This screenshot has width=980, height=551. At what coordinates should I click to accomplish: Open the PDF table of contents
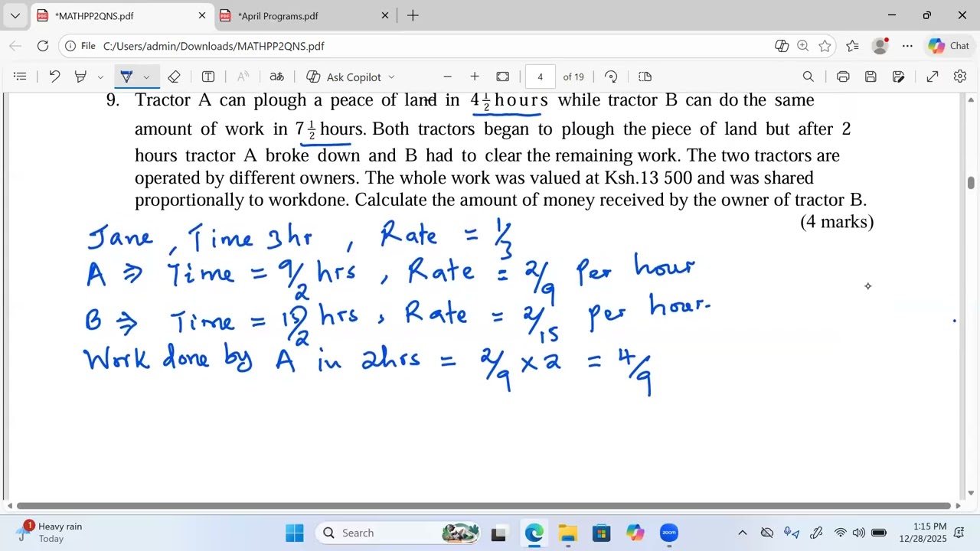(20, 77)
